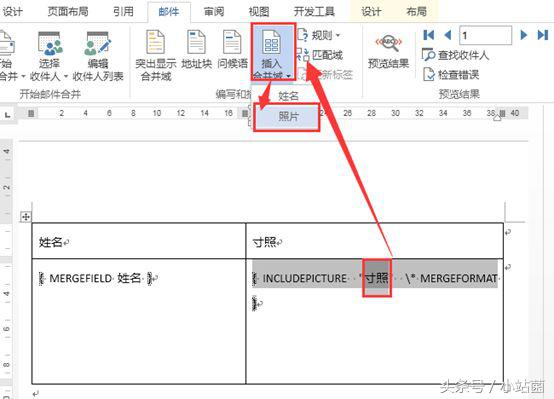Click the 匹配域 match fields button
Screen dimensions: 554x399
pyautogui.click(x=320, y=55)
